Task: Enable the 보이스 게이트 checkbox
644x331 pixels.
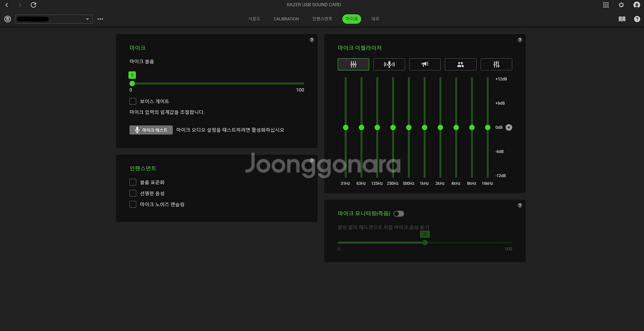Action: [133, 102]
